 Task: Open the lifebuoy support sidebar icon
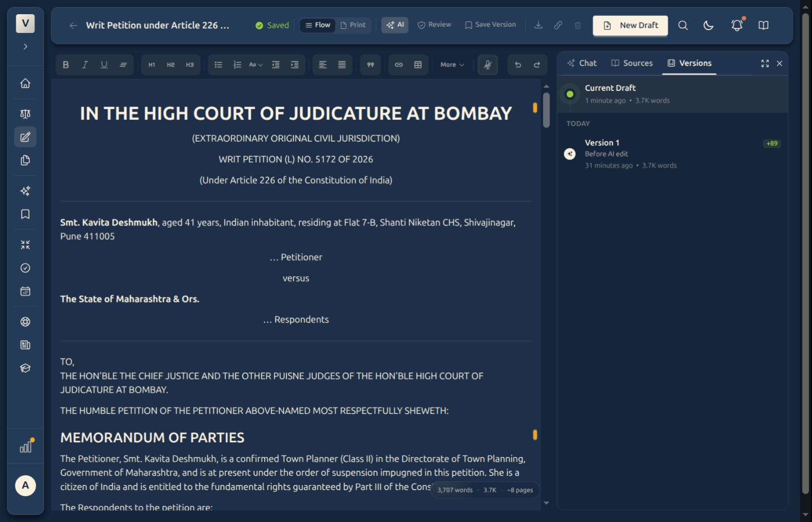pyautogui.click(x=25, y=322)
